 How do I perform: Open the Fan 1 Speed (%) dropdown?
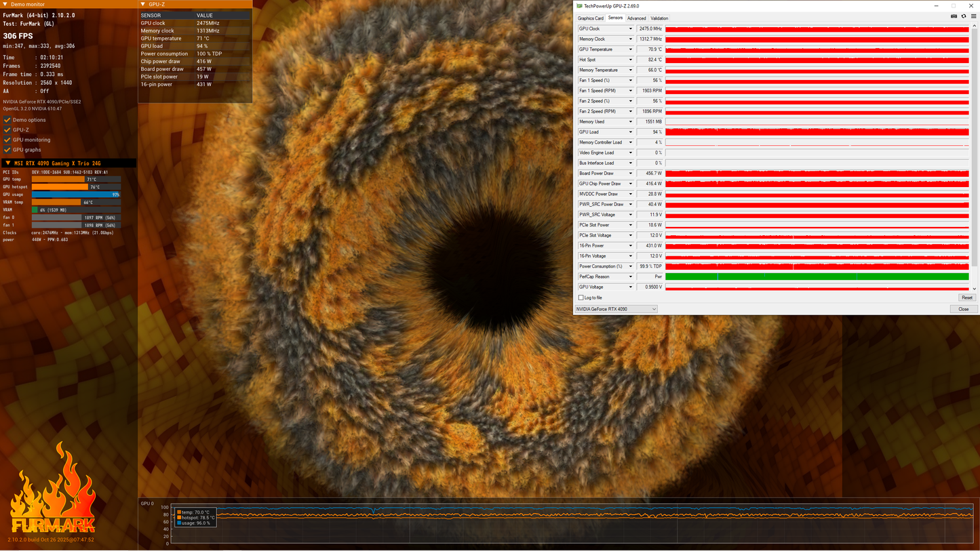coord(631,81)
